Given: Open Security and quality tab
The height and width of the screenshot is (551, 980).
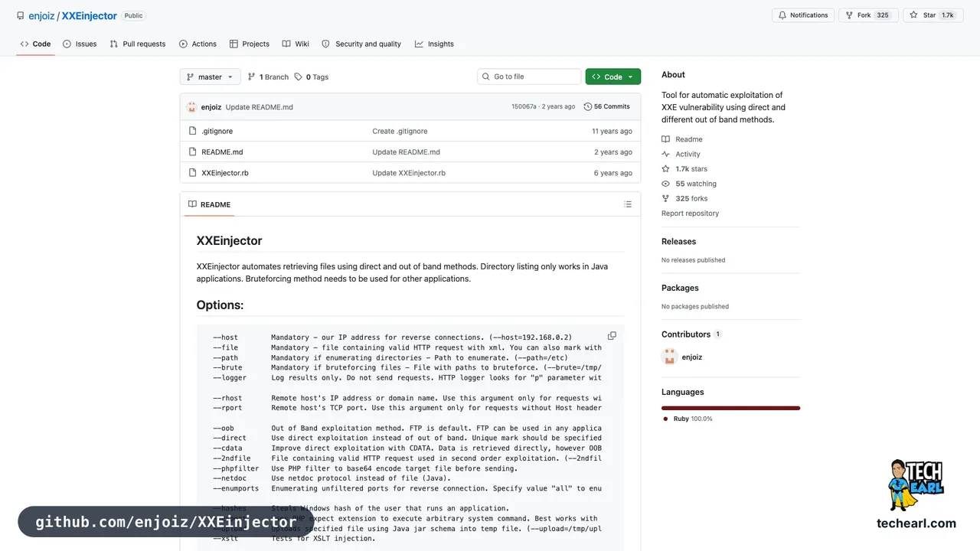Looking at the screenshot, I should click(x=361, y=44).
